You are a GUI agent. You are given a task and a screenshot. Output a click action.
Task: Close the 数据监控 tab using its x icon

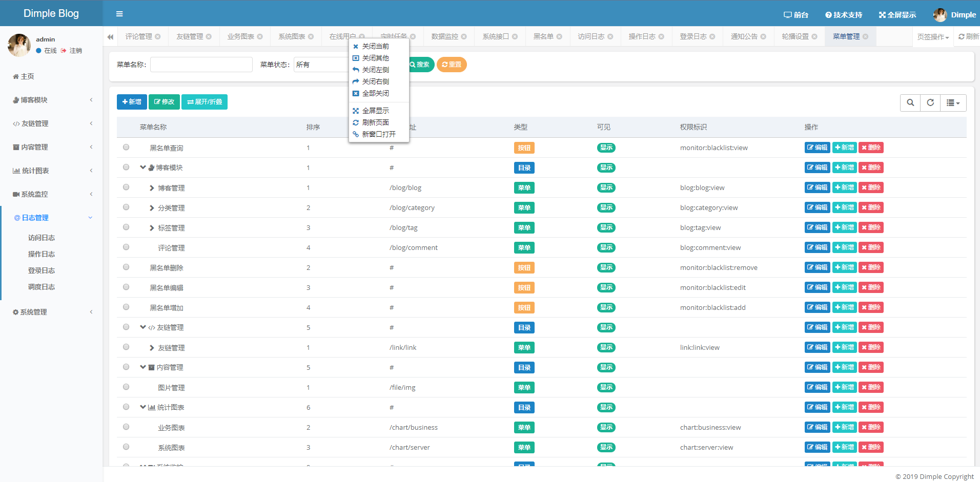pos(464,36)
